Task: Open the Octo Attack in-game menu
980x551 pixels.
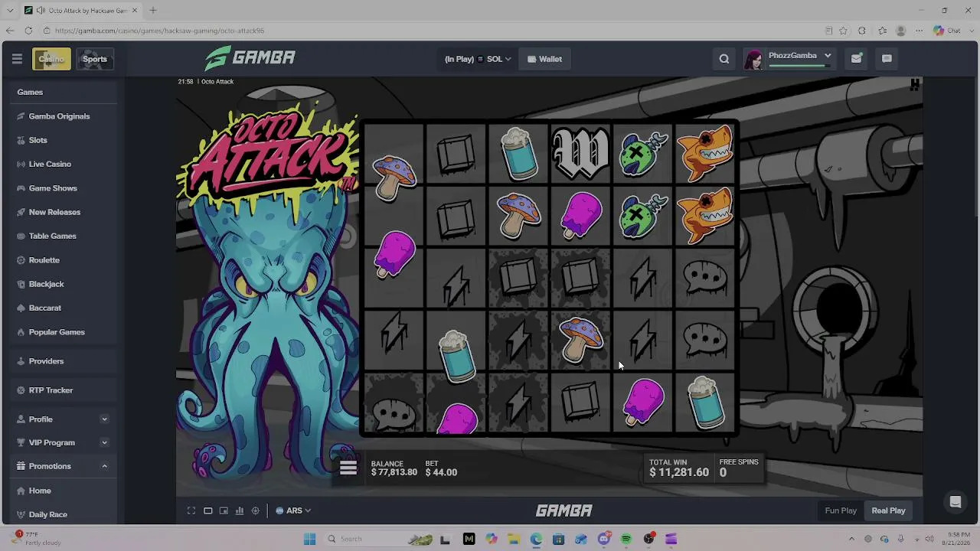Action: click(348, 468)
